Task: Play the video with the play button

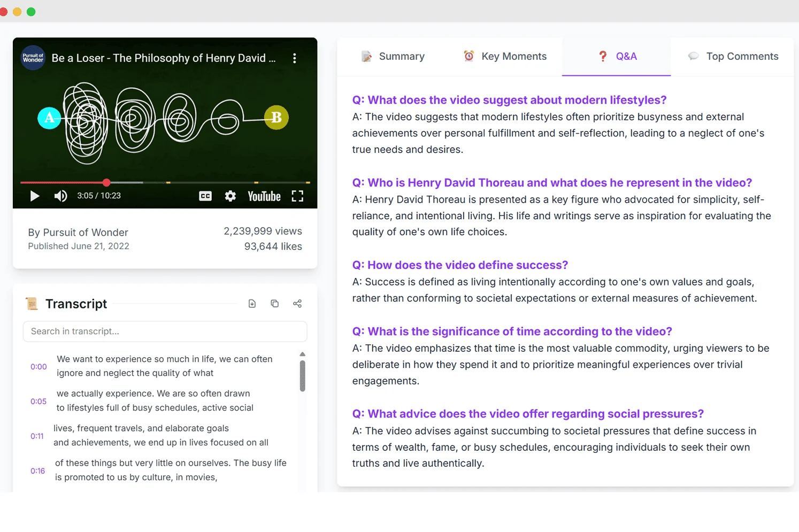Action: point(35,196)
